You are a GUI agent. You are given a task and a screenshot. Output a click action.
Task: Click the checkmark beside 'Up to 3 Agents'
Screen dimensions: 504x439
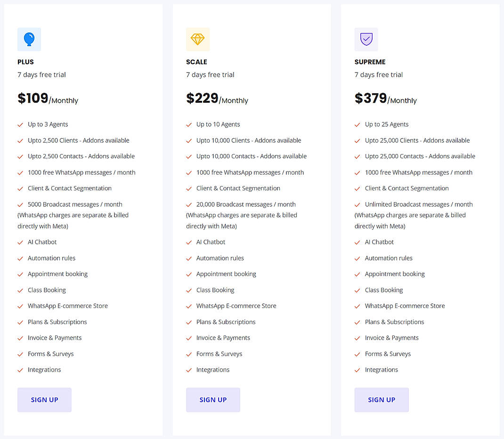(20, 124)
